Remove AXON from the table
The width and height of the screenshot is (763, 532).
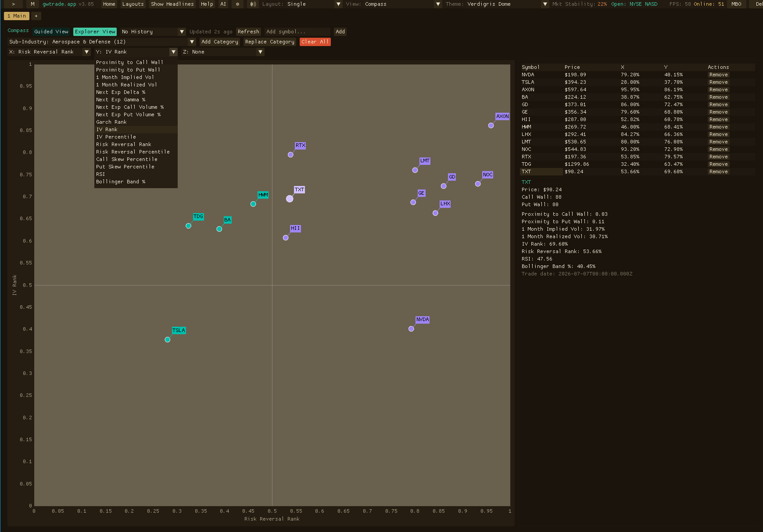718,89
